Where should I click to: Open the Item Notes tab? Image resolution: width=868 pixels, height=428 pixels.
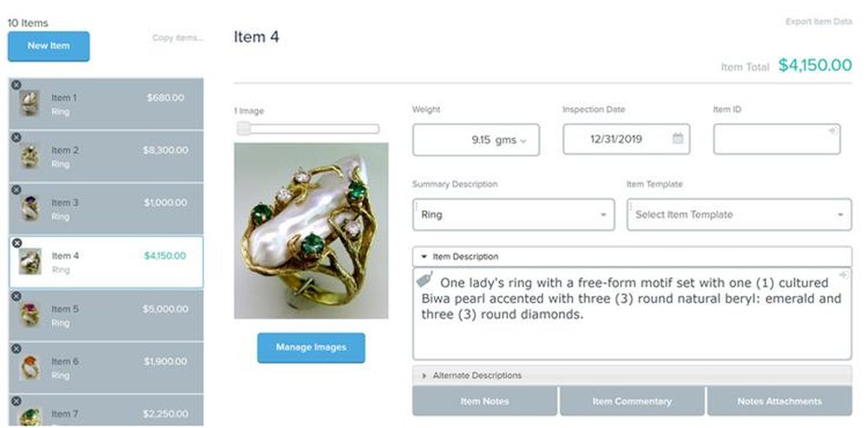coord(484,401)
